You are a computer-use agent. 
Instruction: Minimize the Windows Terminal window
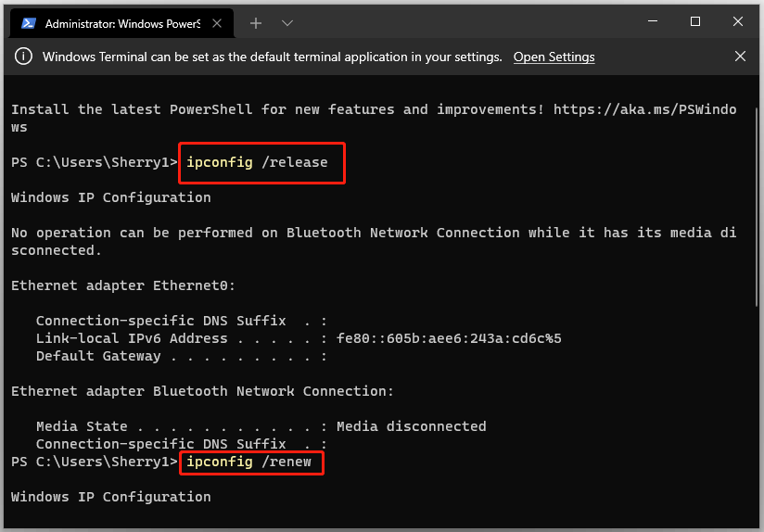tap(653, 21)
